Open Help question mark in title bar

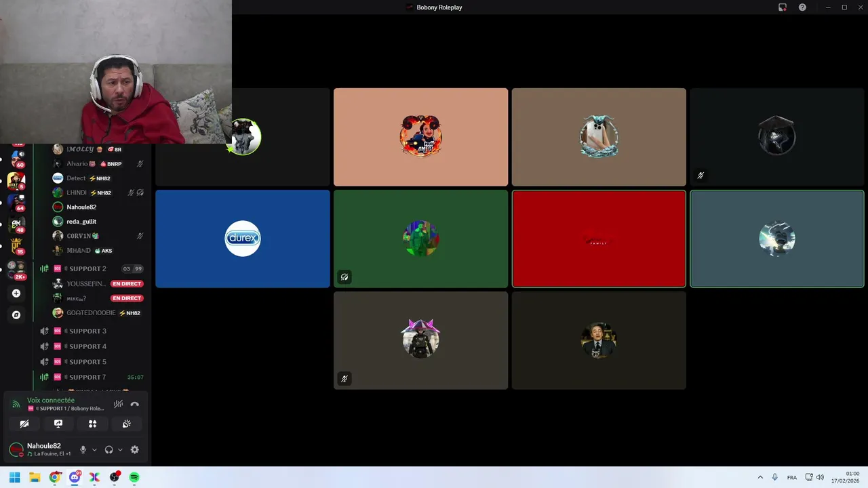coord(802,7)
